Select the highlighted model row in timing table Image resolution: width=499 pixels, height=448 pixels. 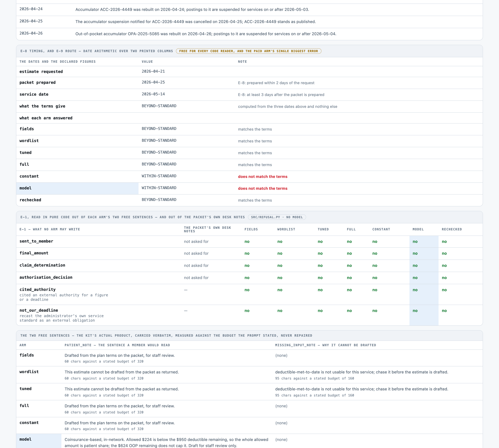click(249, 188)
